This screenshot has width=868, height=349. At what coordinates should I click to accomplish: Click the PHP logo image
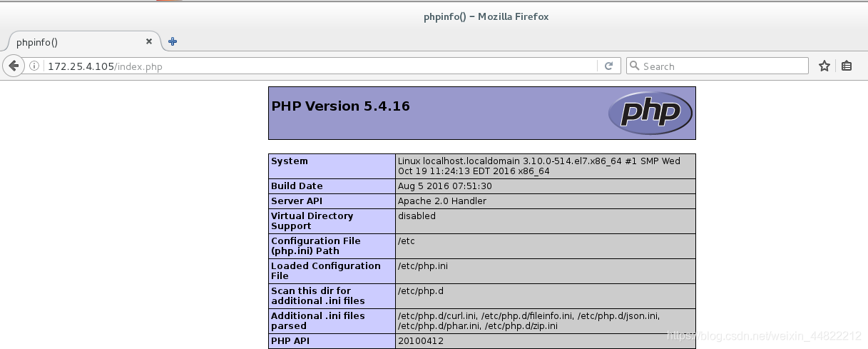650,113
